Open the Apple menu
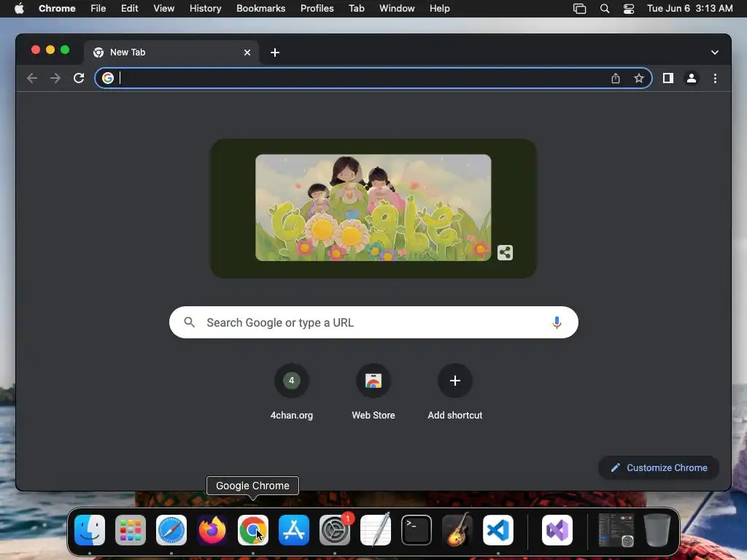This screenshot has width=747, height=560. (19, 9)
